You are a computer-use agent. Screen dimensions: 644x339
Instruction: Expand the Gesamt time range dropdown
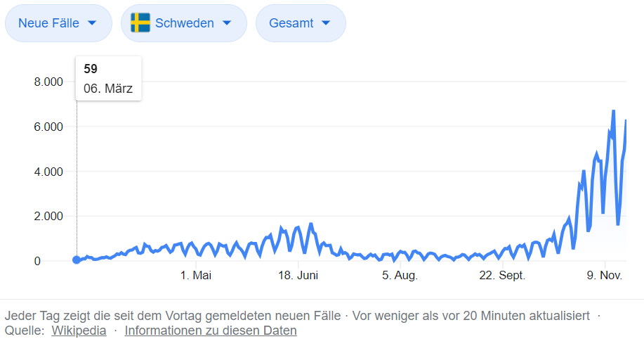[x=301, y=23]
